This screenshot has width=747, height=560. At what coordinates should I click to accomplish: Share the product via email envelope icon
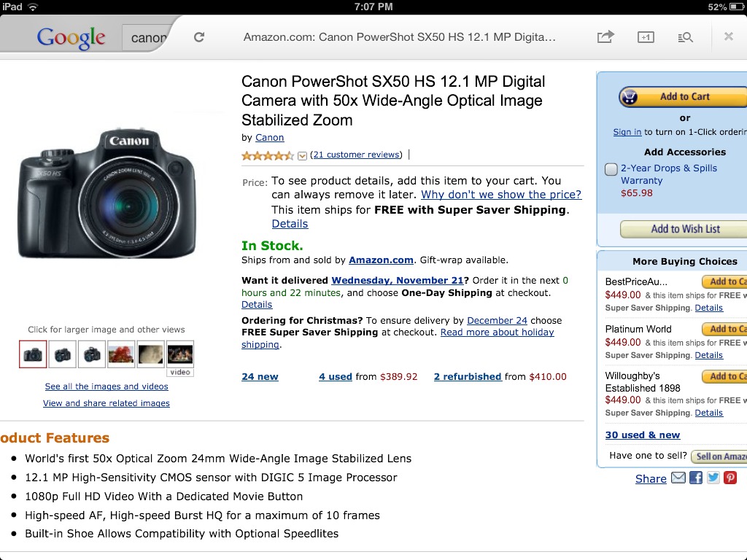click(x=678, y=478)
